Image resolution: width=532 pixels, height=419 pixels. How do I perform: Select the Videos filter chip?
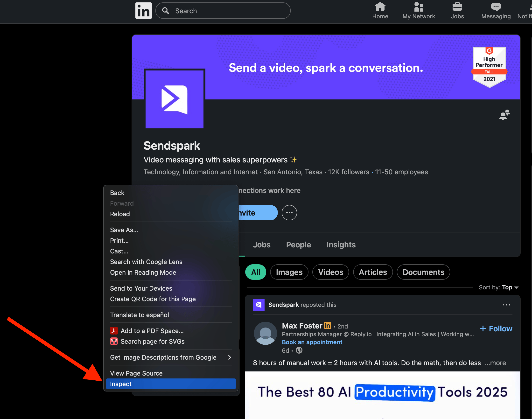(330, 272)
